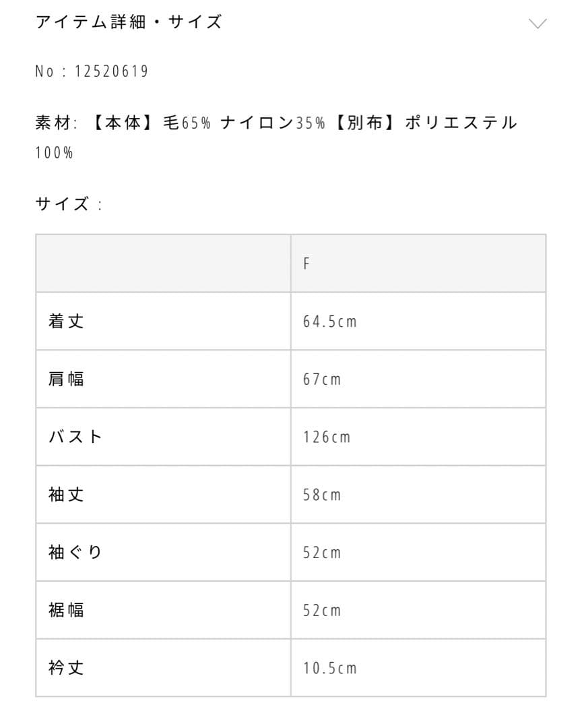Select the 52cm value in 袖ぐり row
This screenshot has height=728, width=582.
[x=322, y=553]
